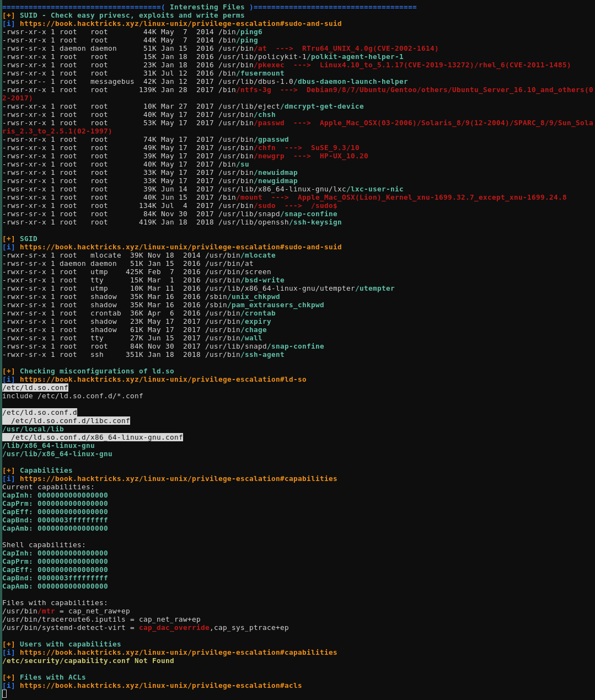The height and width of the screenshot is (700, 595).
Task: Select the highlighted libc.conf file path
Action: tap(70, 421)
